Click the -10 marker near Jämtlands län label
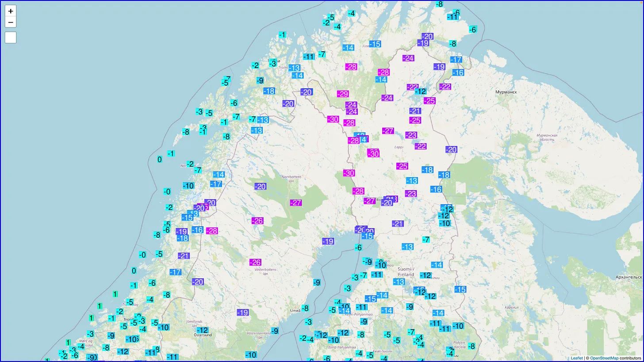The height and width of the screenshot is (362, 644). (x=164, y=328)
